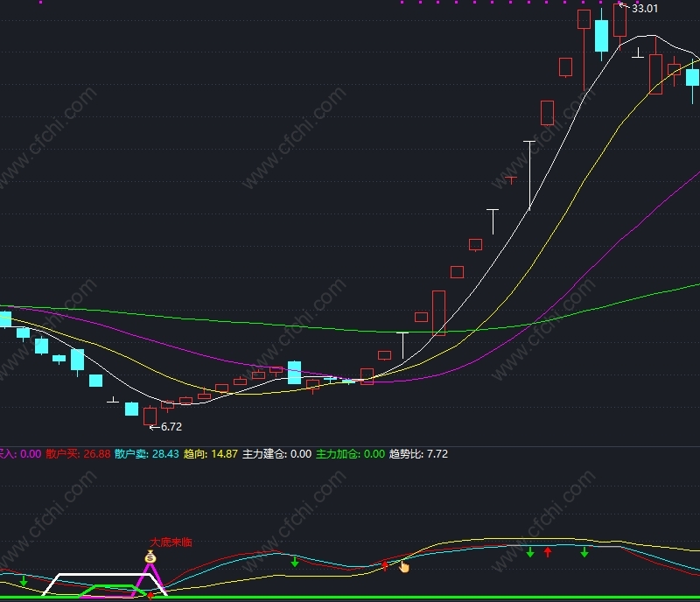Click the money bag icon under 大底来临
The image size is (700, 602).
coord(150,556)
